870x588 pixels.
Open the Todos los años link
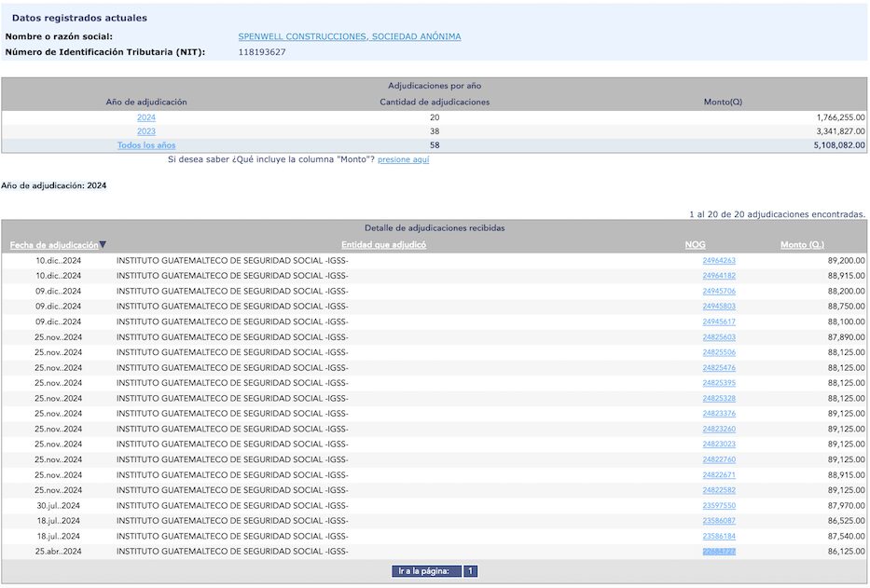coord(146,145)
